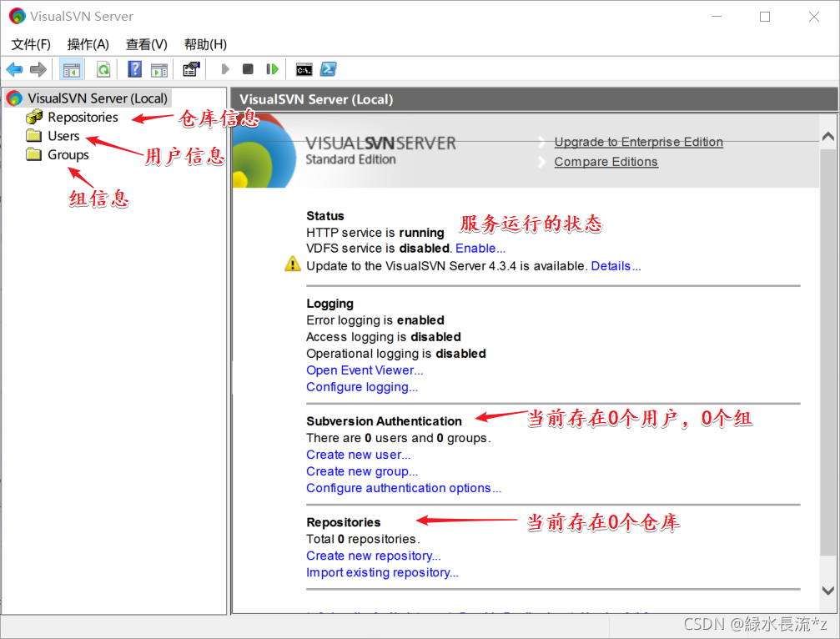
Task: Click the Forward arrow toolbar icon
Action: (38, 69)
